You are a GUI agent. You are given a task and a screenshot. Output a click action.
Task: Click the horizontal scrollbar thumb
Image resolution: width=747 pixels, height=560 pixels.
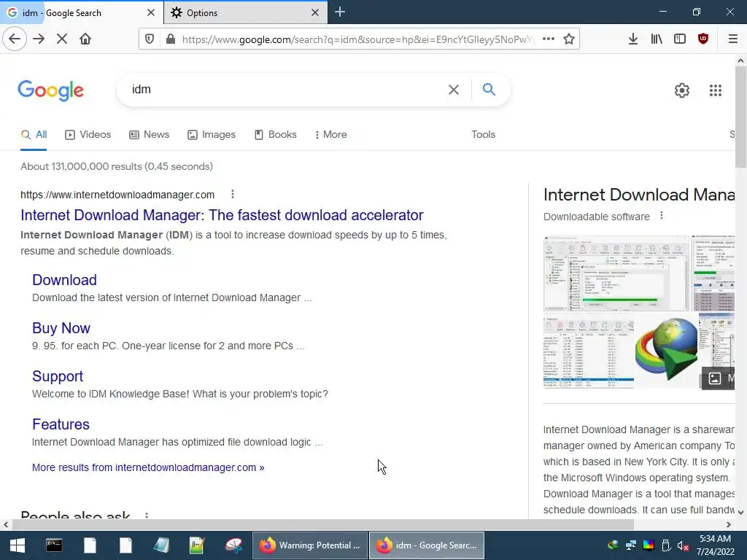pos(323,525)
